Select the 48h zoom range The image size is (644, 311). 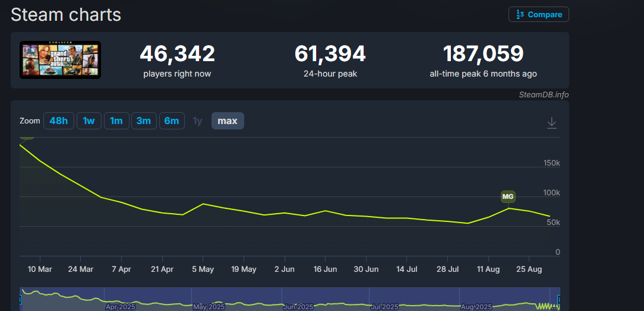point(58,121)
